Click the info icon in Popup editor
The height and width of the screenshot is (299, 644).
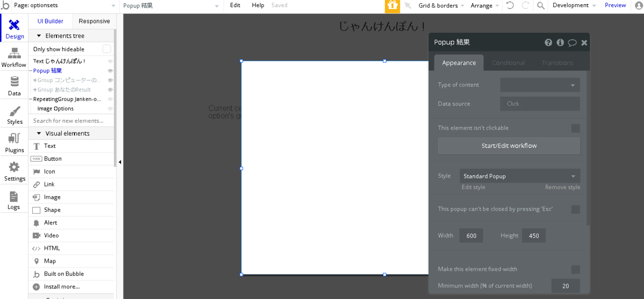tap(560, 42)
